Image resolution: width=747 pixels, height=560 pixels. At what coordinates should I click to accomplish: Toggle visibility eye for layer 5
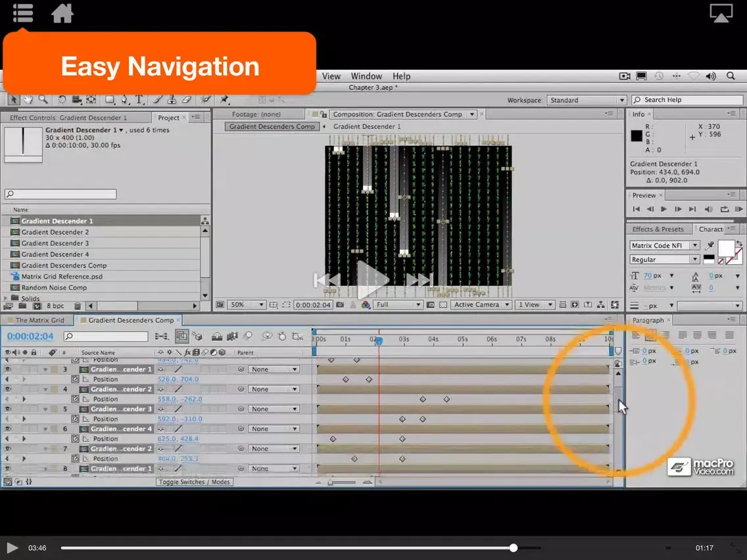click(8, 409)
